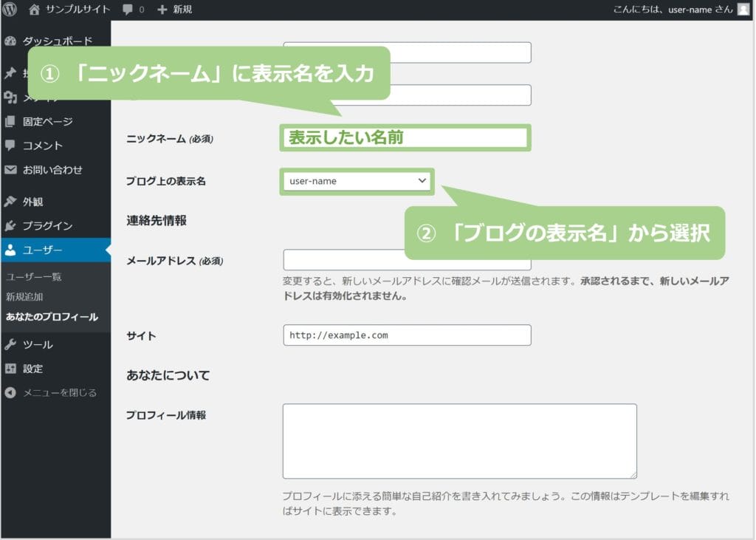Click the お問い合わせ envelope icon
Viewport: 756px width, 540px height.
10,170
